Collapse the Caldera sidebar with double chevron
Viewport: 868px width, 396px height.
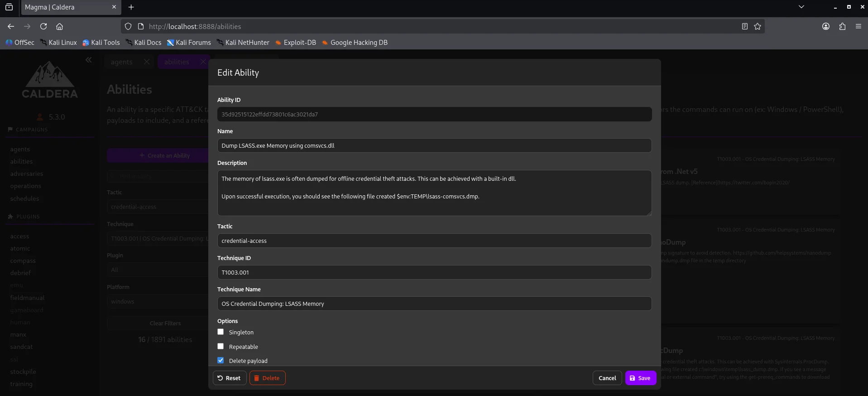point(89,60)
